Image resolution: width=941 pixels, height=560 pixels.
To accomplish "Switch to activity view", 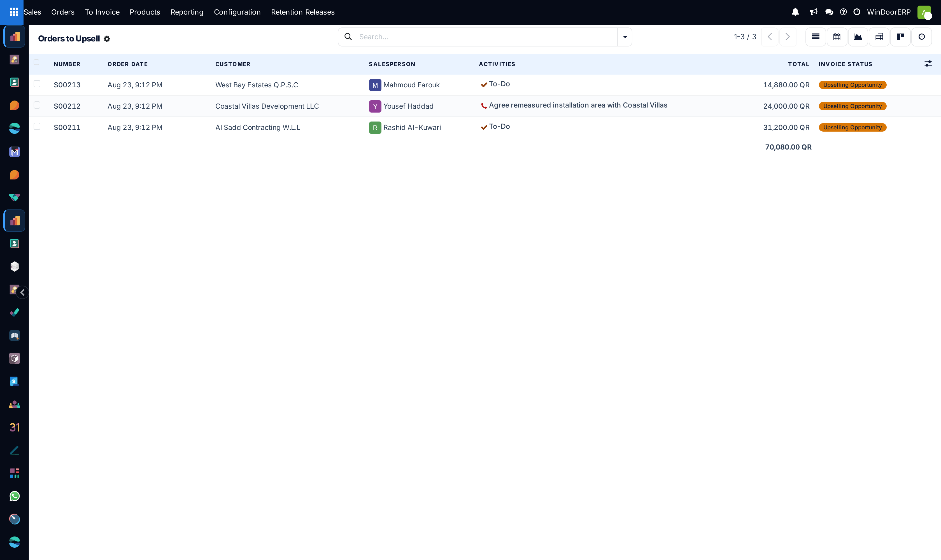I will pos(921,37).
